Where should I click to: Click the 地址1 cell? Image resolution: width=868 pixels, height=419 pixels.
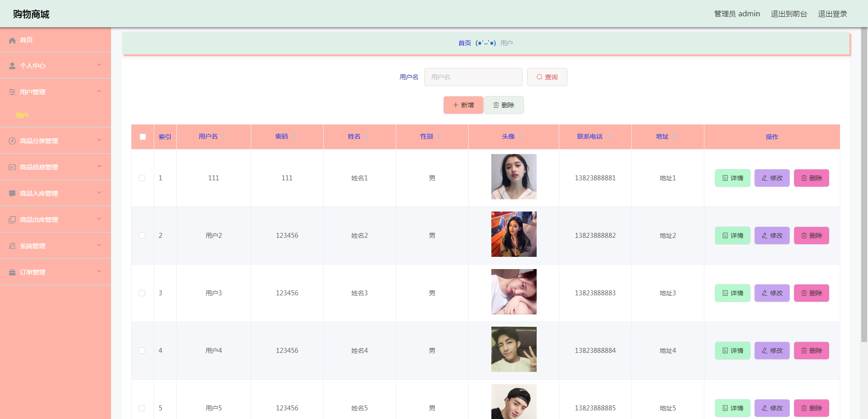point(668,178)
